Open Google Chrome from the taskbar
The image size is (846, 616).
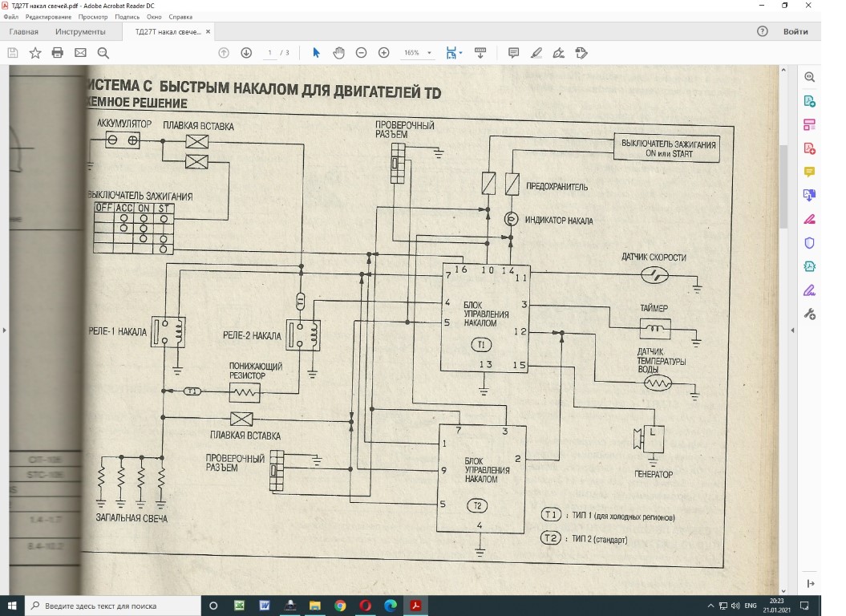tap(340, 606)
